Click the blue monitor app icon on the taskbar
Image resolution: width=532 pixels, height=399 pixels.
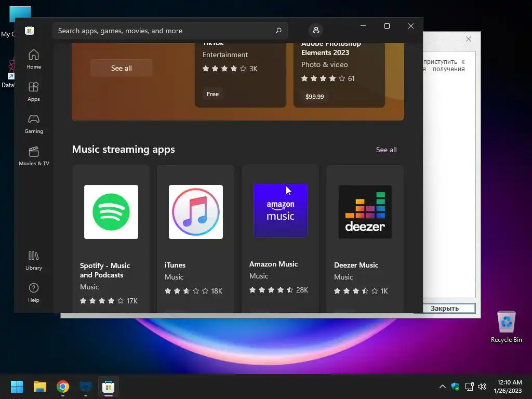point(86,387)
